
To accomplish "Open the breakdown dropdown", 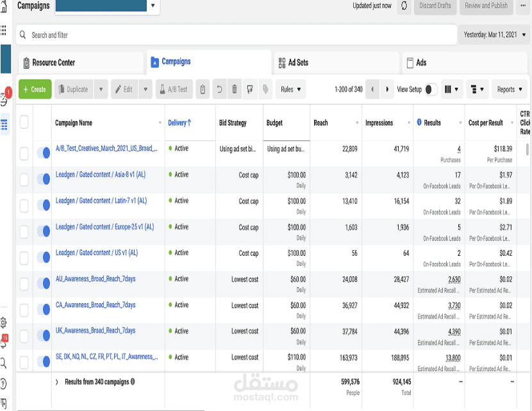I will pos(478,89).
